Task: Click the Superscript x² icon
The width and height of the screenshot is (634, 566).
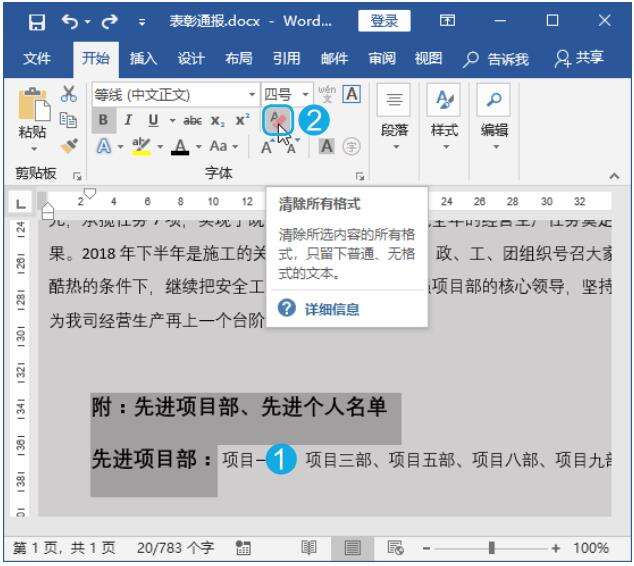Action: [242, 121]
